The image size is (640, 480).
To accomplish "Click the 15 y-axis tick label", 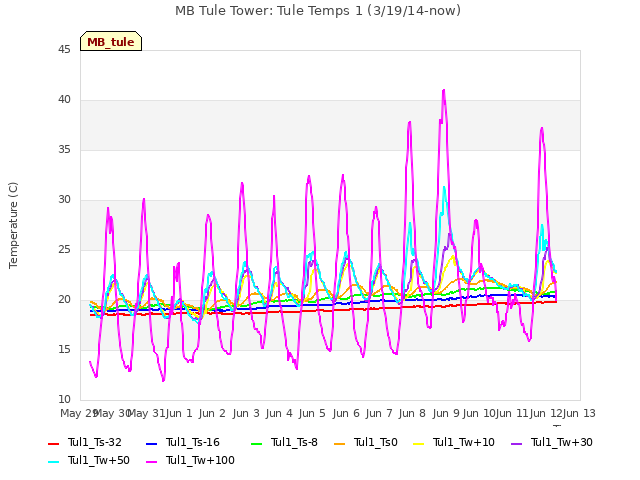I will 64,350.
